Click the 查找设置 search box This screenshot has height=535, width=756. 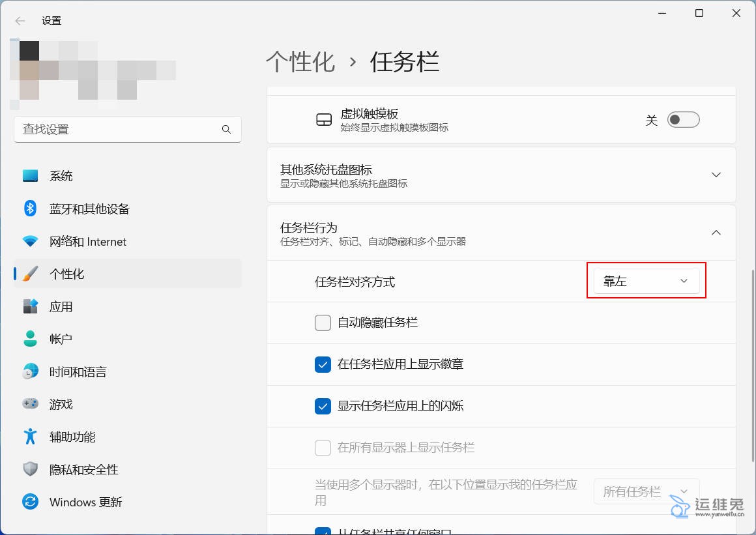pos(121,129)
